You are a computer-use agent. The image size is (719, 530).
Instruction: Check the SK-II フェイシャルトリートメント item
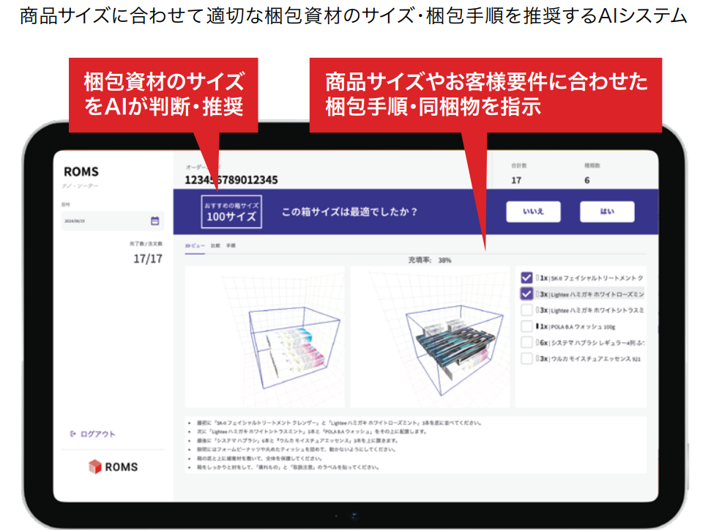(527, 277)
